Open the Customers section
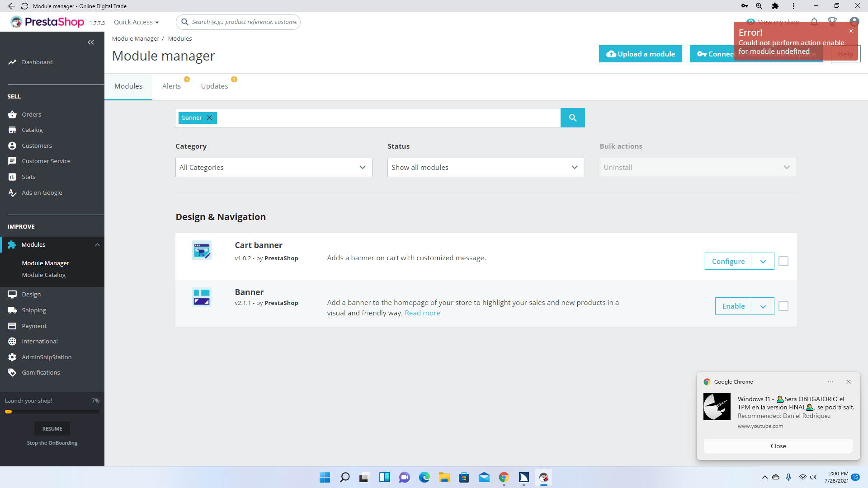Image resolution: width=868 pixels, height=488 pixels. (37, 145)
